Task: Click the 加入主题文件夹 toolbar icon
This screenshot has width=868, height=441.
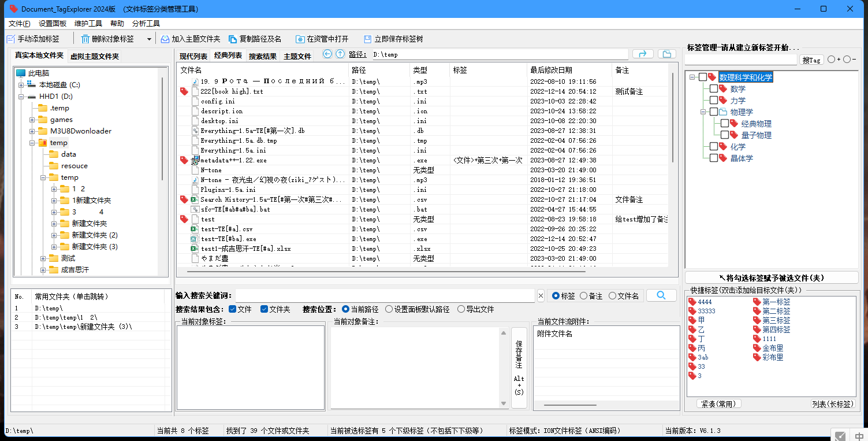Action: [x=165, y=39]
